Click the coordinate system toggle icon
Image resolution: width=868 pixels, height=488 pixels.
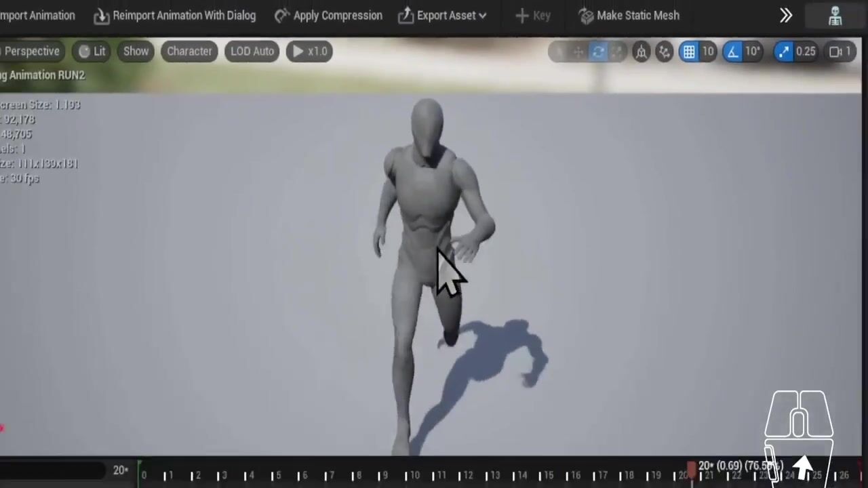[x=664, y=52]
